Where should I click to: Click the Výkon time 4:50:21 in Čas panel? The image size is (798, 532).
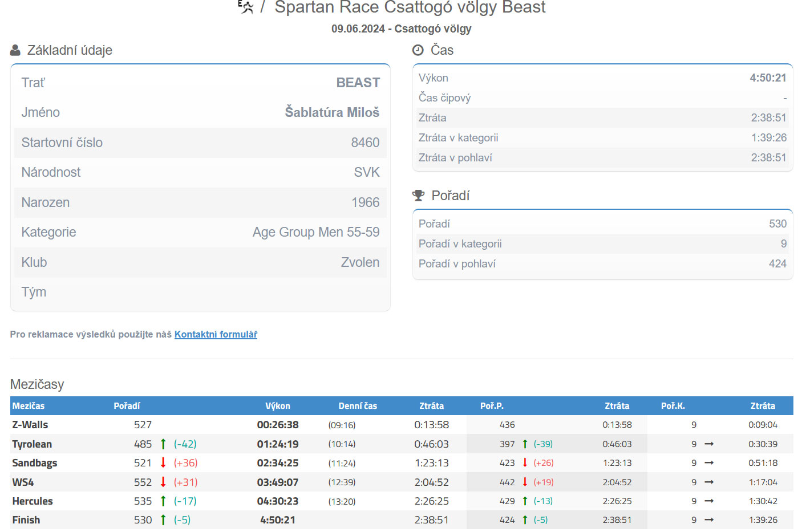768,78
